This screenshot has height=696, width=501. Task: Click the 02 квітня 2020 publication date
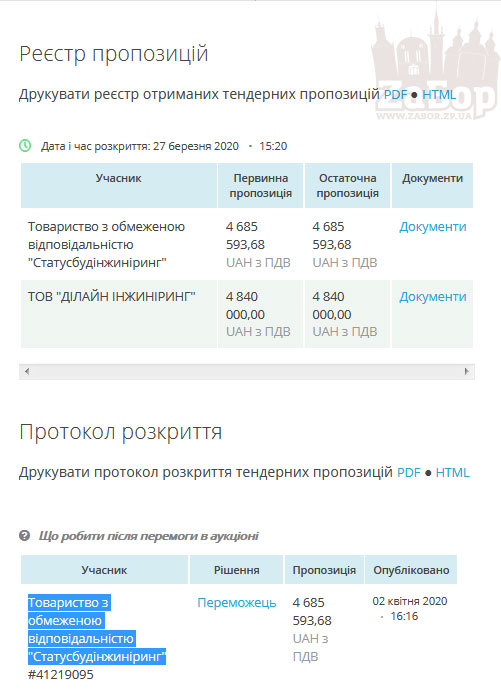click(x=410, y=601)
